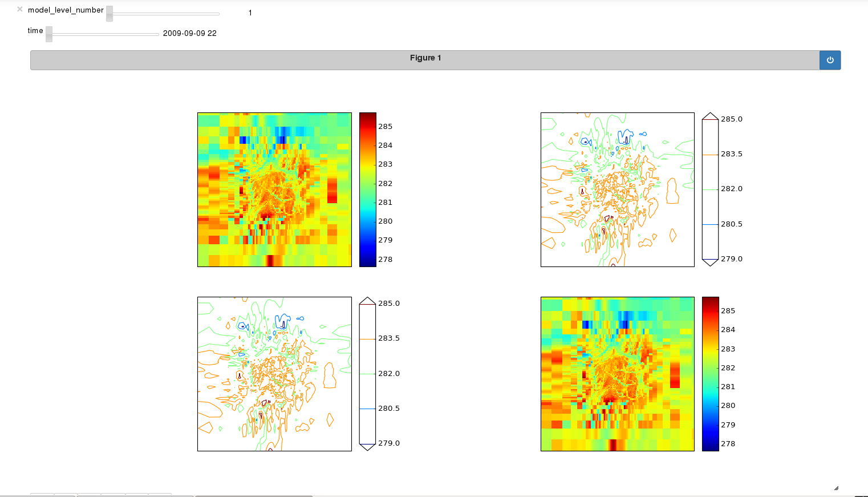Click the 283.5 label on top-right colorbar
Image resolution: width=868 pixels, height=497 pixels.
click(732, 154)
